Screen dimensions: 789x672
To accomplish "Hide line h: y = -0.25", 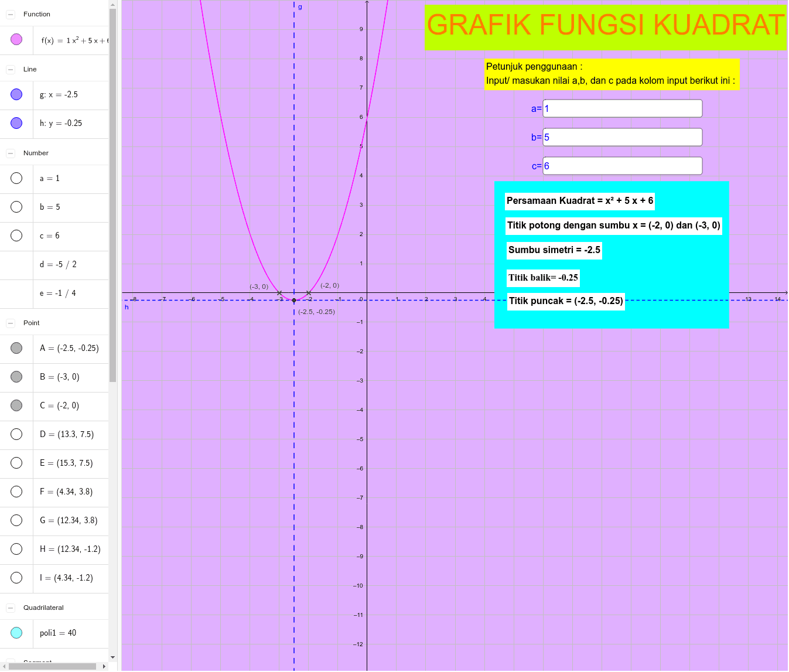I will pyautogui.click(x=16, y=123).
